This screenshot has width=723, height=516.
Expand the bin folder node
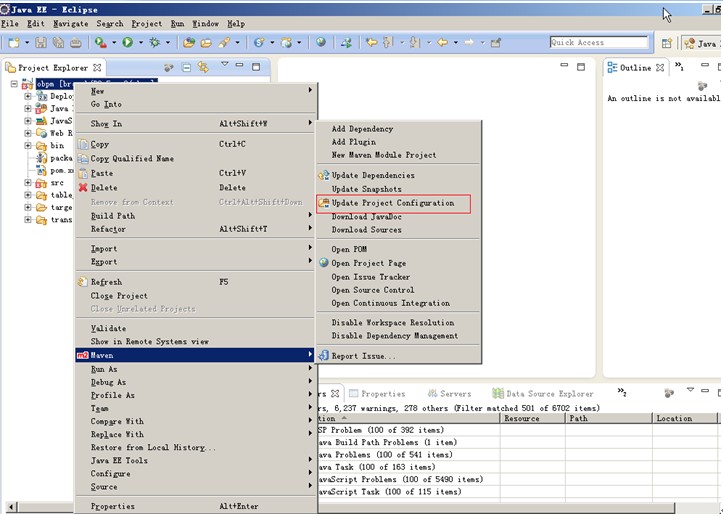click(28, 145)
